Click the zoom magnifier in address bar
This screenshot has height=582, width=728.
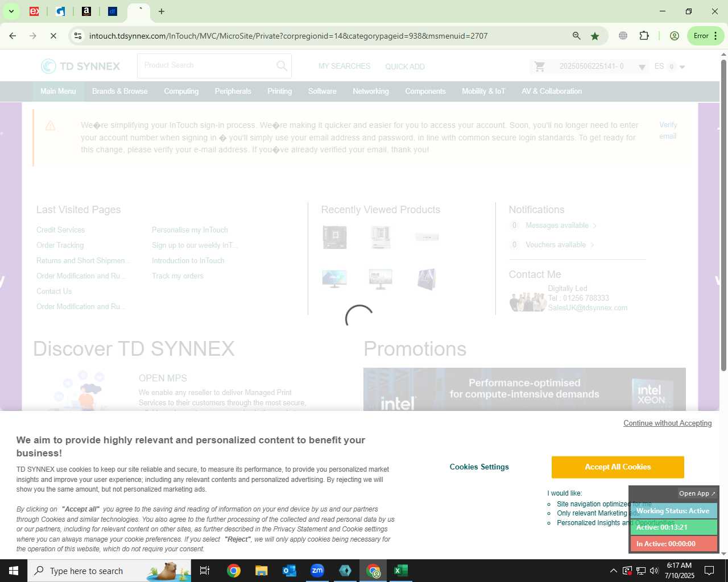coord(576,36)
